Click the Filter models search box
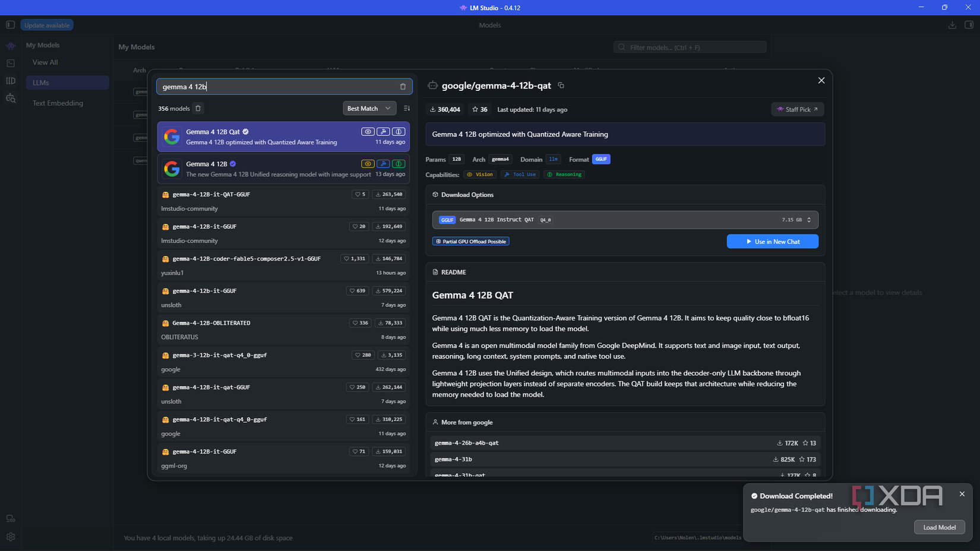Image resolution: width=980 pixels, height=551 pixels. pyautogui.click(x=690, y=47)
